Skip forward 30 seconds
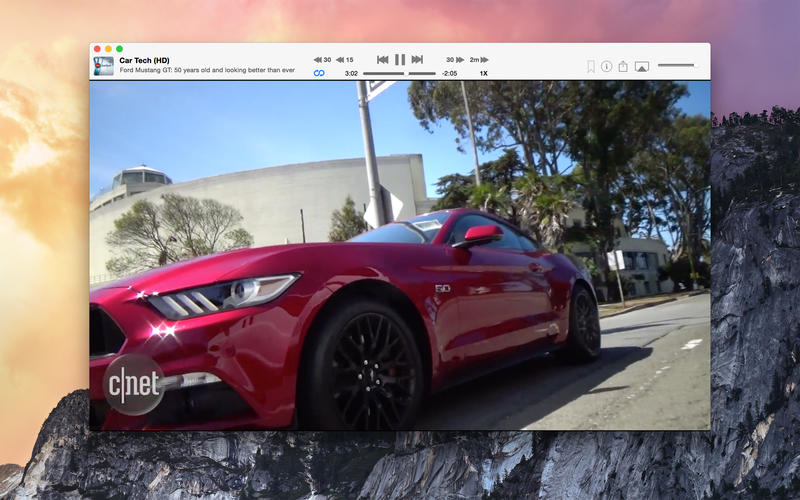Image resolution: width=800 pixels, height=500 pixels. [455, 60]
